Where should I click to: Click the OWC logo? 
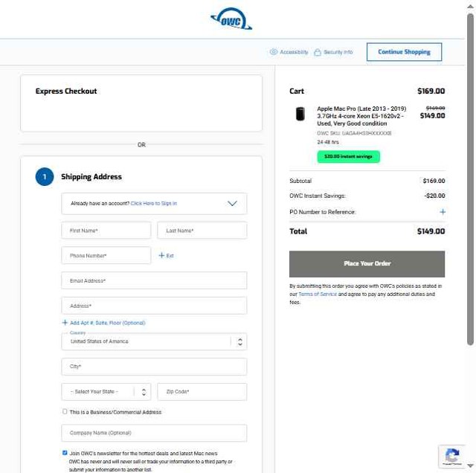tap(231, 19)
